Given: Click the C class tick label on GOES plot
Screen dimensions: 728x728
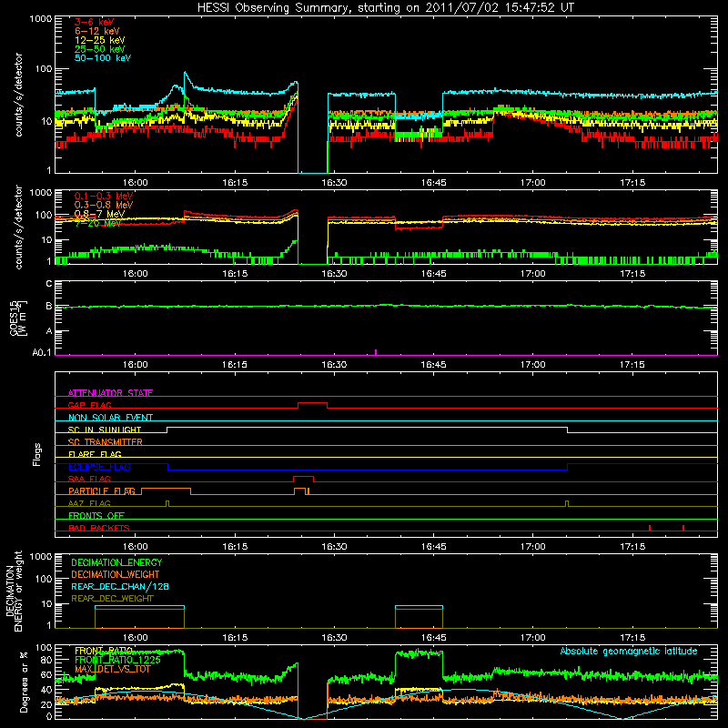Looking at the screenshot, I should (x=49, y=284).
